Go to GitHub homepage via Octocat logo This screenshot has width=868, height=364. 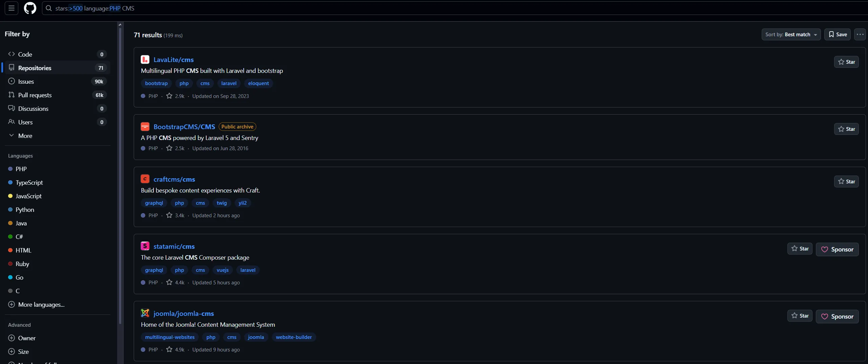30,8
